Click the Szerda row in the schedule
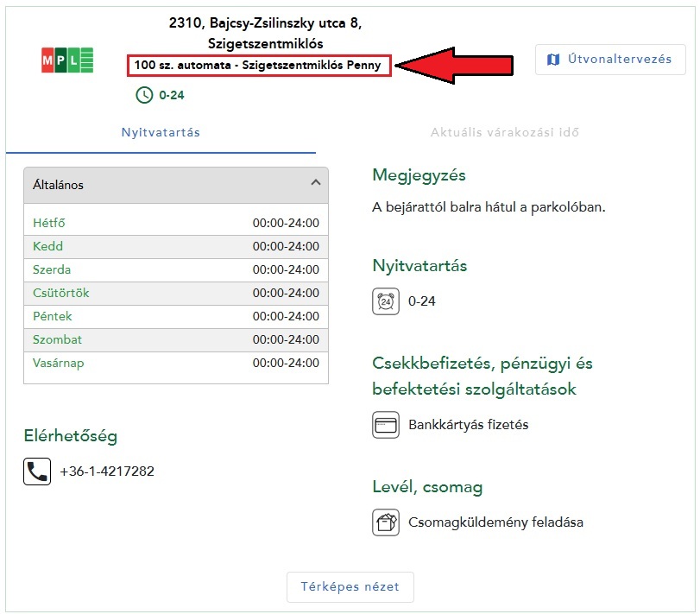The width and height of the screenshot is (700, 614). click(x=175, y=269)
